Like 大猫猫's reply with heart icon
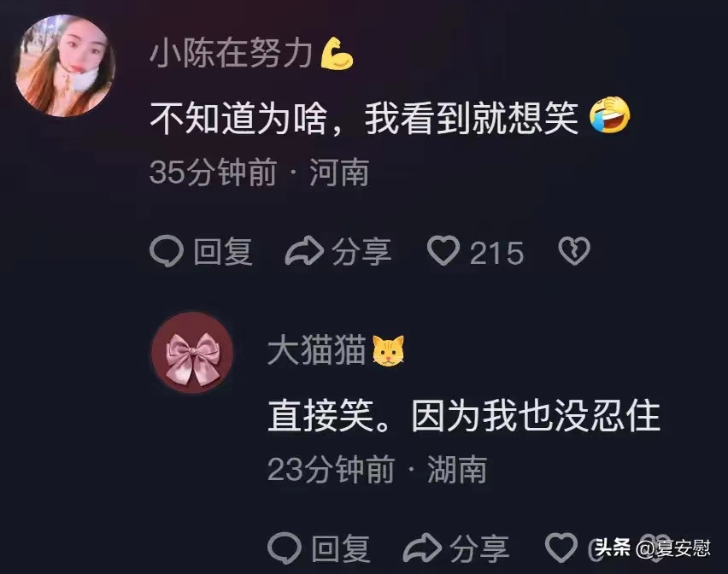 point(561,548)
